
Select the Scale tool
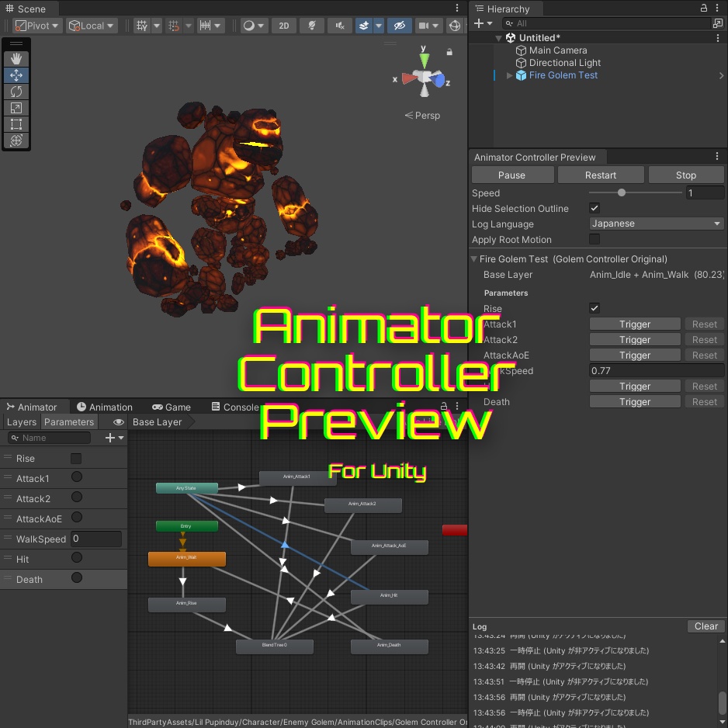coord(16,108)
